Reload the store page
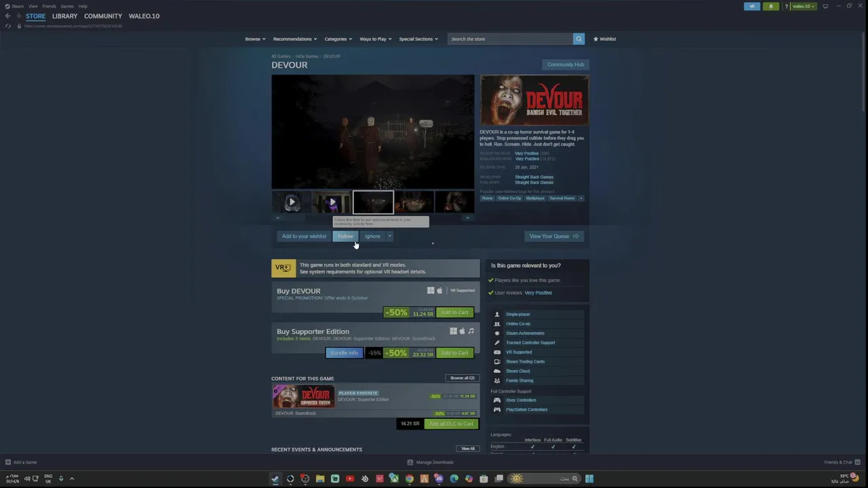This screenshot has height=488, width=868. coord(8,26)
